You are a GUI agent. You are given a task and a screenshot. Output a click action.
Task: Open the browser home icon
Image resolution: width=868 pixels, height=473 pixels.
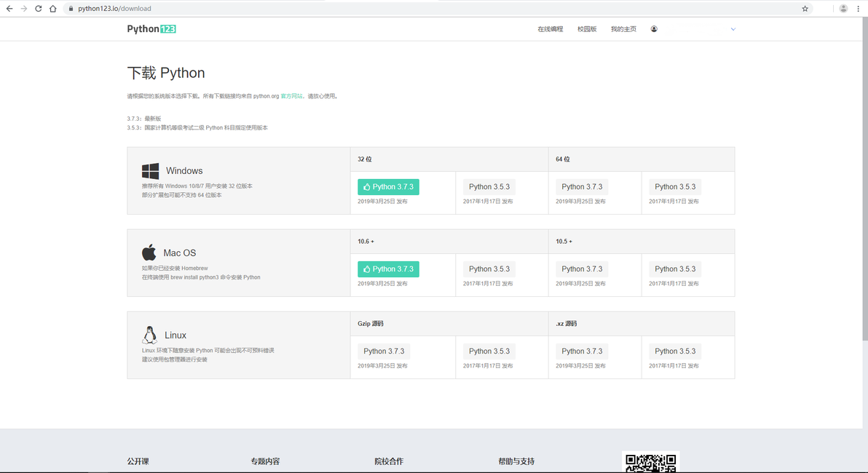point(52,8)
